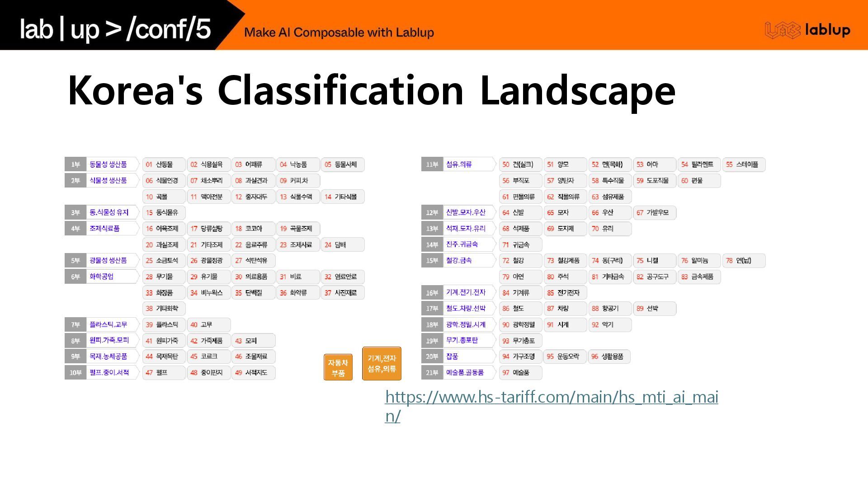The width and height of the screenshot is (868, 488).
Task: Click chapter 97 예술품 box
Action: coord(520,373)
